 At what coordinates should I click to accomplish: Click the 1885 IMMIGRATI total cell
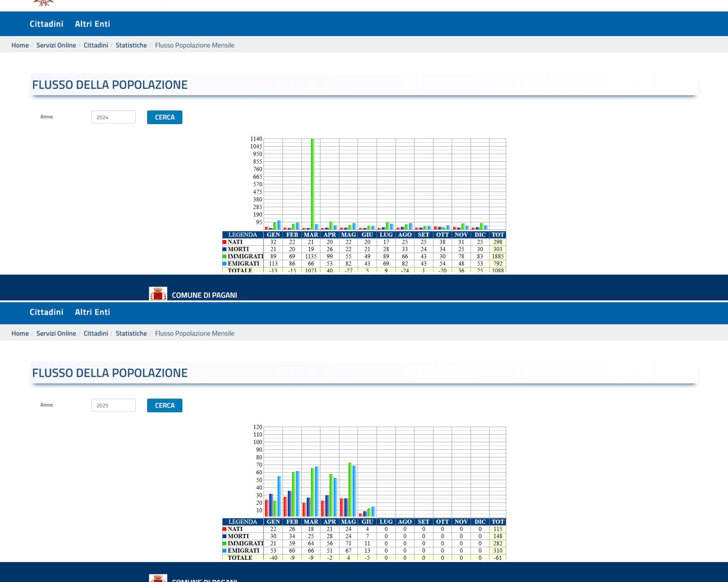click(498, 256)
